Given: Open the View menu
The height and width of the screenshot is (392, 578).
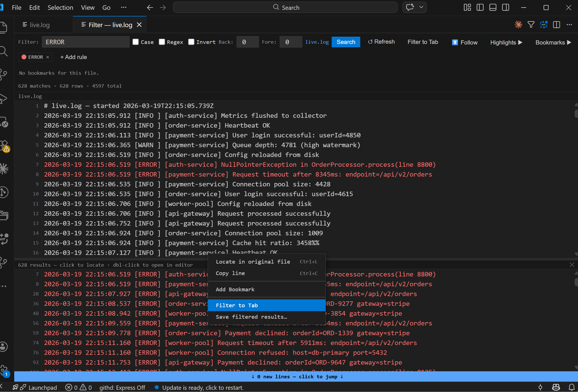Looking at the screenshot, I should (88, 8).
